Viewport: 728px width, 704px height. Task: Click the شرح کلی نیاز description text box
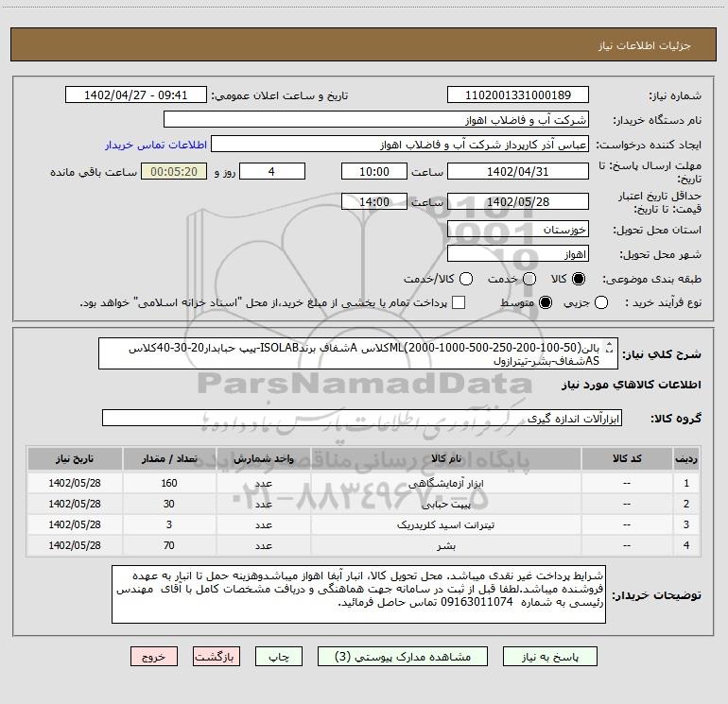(x=358, y=353)
